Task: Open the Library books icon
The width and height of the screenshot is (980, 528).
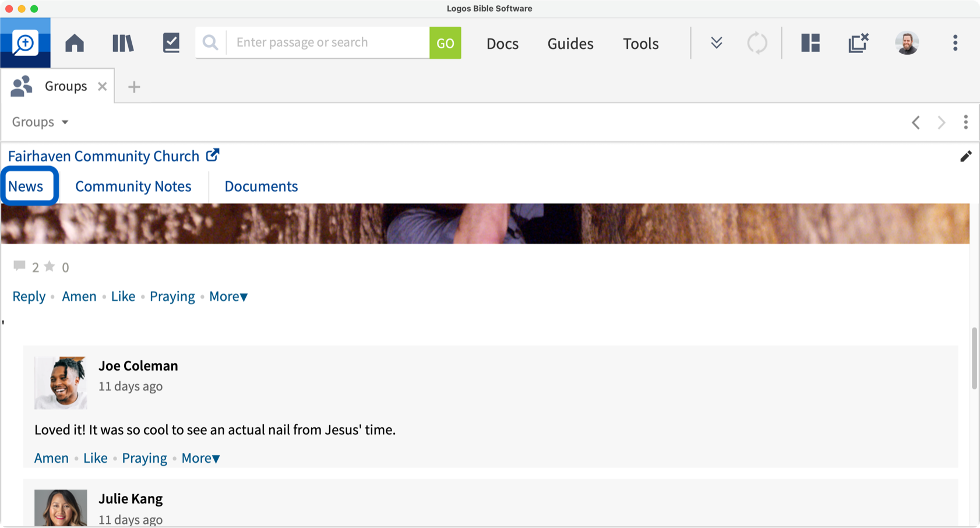Action: click(x=123, y=43)
